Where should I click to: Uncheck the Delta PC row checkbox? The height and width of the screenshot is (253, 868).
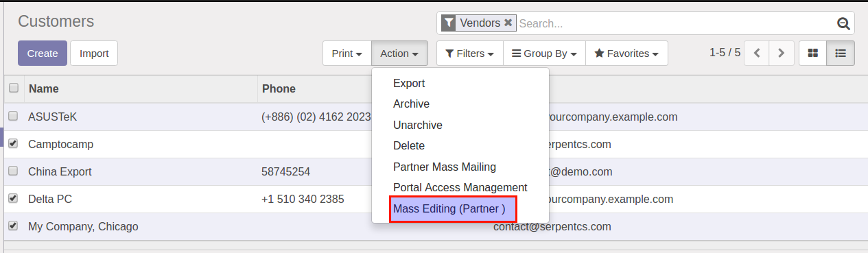click(x=13, y=198)
